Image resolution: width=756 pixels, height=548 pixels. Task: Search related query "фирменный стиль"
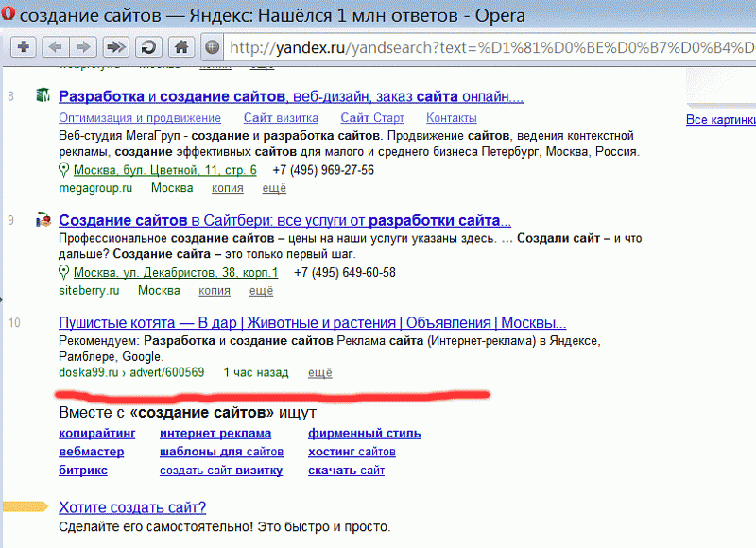pyautogui.click(x=365, y=434)
